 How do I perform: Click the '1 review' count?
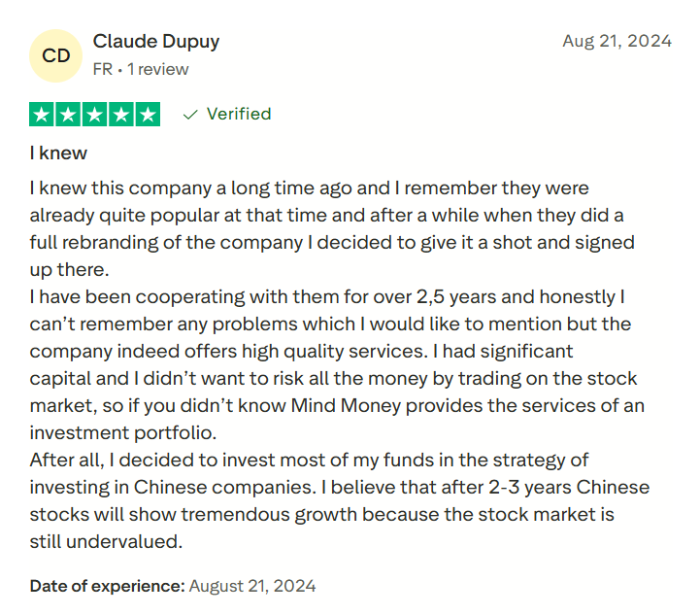pyautogui.click(x=156, y=70)
